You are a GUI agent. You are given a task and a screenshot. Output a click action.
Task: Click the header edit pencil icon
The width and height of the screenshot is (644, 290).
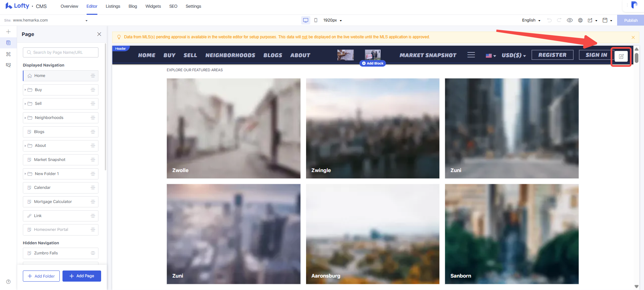[x=621, y=56]
